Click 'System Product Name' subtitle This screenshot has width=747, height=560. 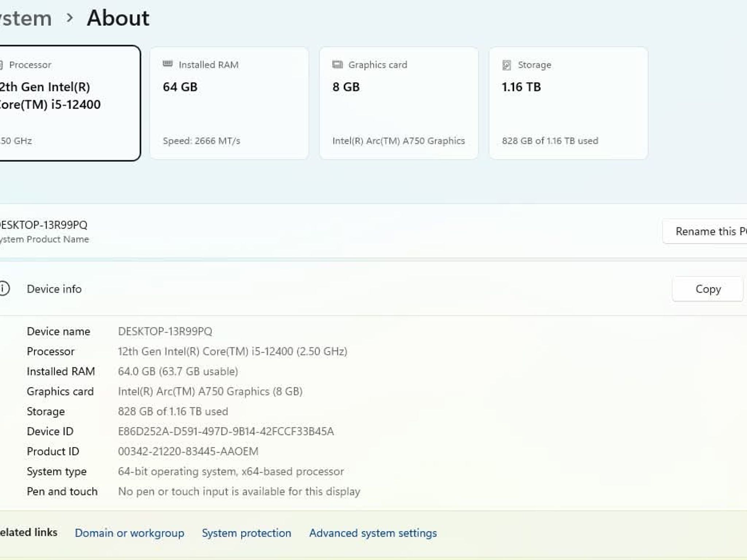(44, 239)
